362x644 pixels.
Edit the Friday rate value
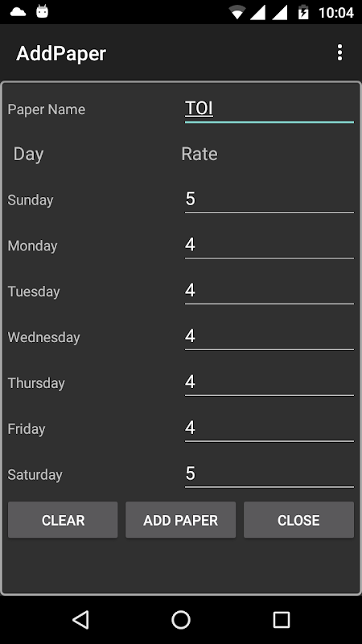click(269, 429)
